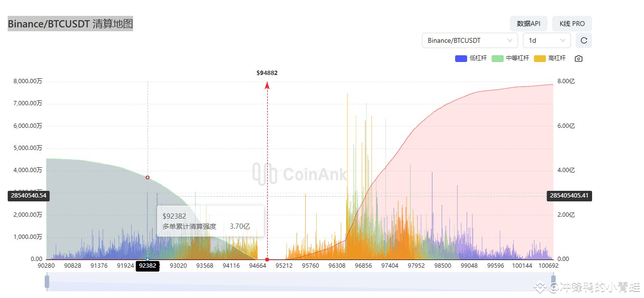Click the refresh chart icon
The width and height of the screenshot is (644, 298).
[583, 40]
